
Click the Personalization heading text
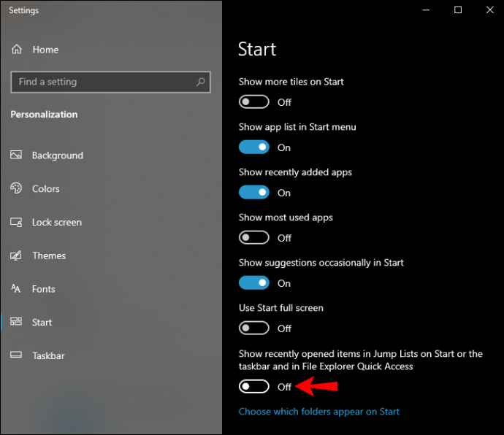coord(44,115)
